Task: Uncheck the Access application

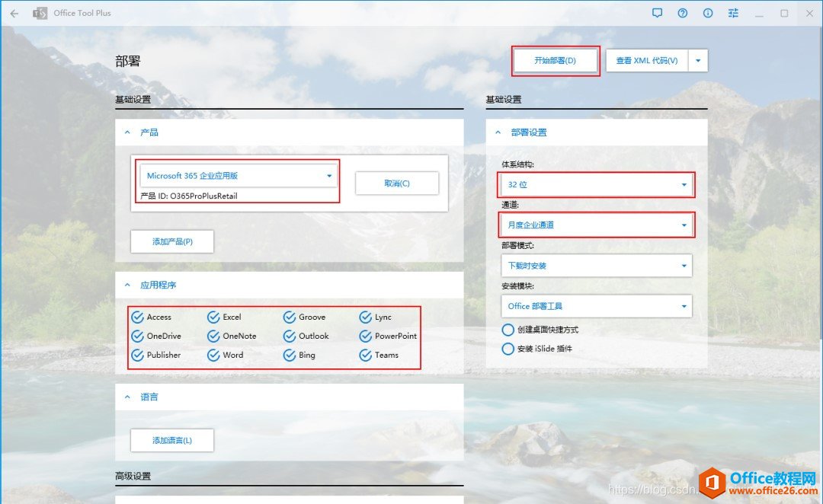Action: 138,317
